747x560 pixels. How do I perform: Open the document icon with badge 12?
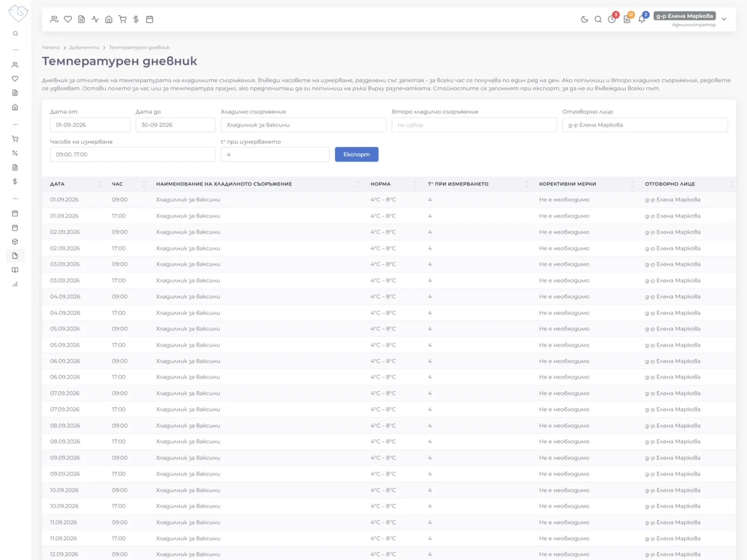coord(627,19)
